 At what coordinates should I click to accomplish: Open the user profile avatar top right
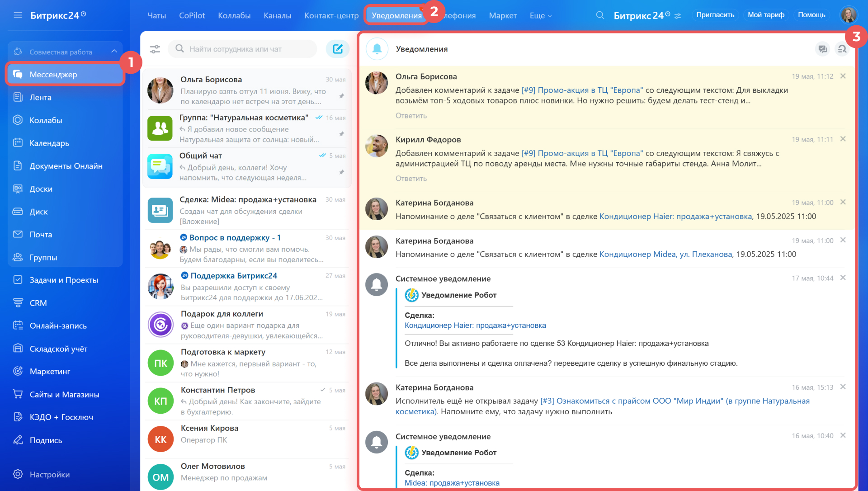pos(849,15)
